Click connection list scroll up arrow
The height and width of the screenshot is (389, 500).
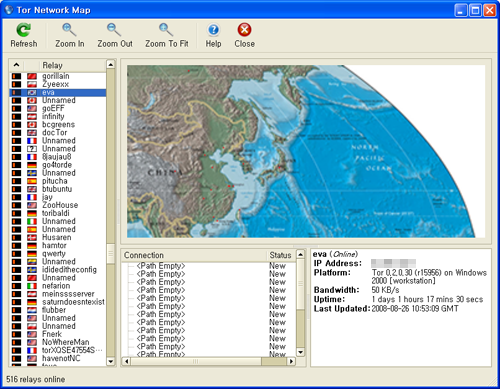(300, 255)
